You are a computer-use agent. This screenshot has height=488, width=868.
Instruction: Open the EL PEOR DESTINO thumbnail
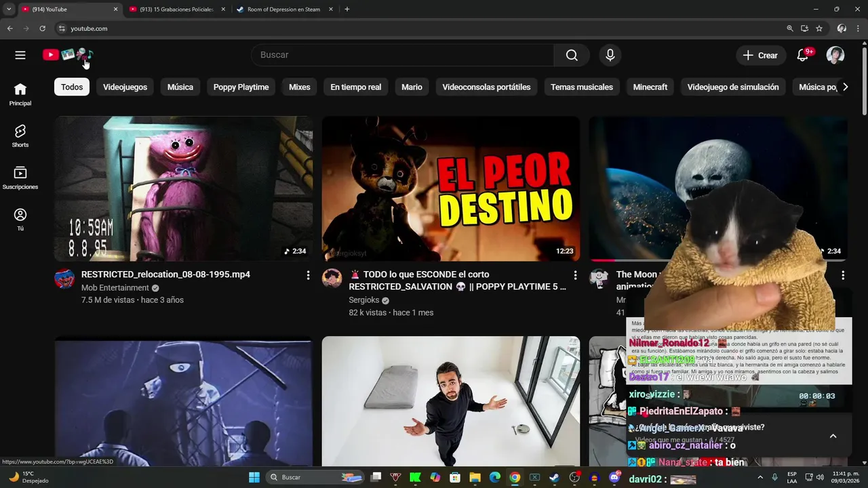pyautogui.click(x=451, y=188)
